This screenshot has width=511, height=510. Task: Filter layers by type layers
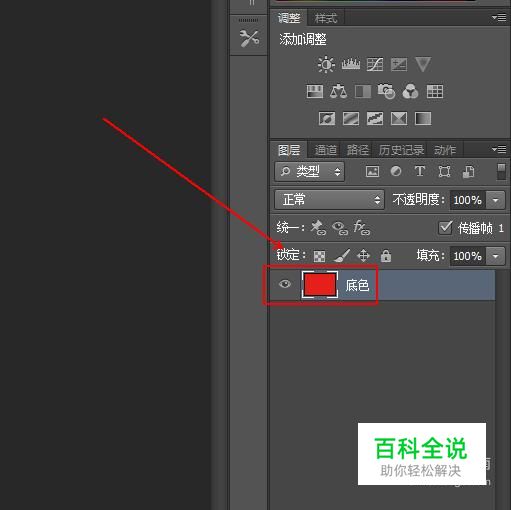point(420,171)
